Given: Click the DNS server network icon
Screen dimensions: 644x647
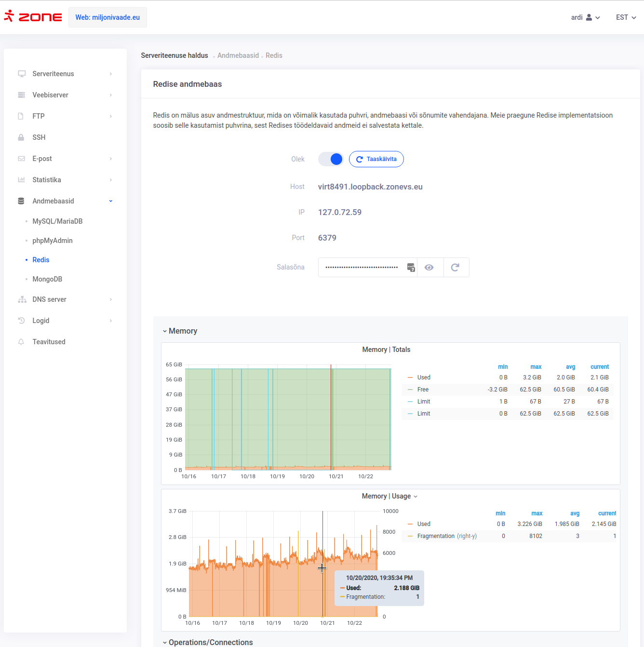Looking at the screenshot, I should click(x=22, y=299).
